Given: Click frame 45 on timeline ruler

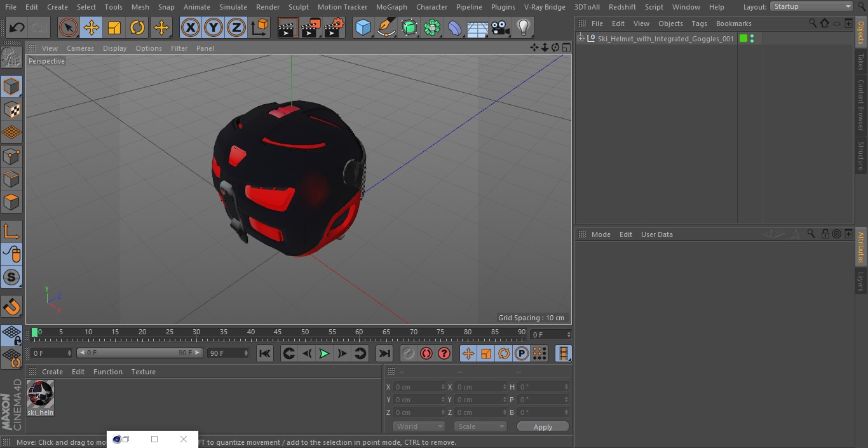Looking at the screenshot, I should (x=278, y=332).
